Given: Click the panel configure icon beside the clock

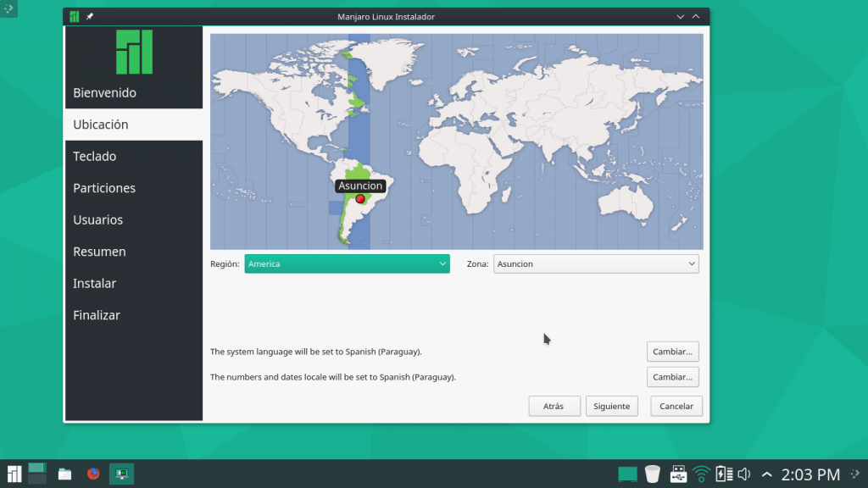Looking at the screenshot, I should click(856, 474).
